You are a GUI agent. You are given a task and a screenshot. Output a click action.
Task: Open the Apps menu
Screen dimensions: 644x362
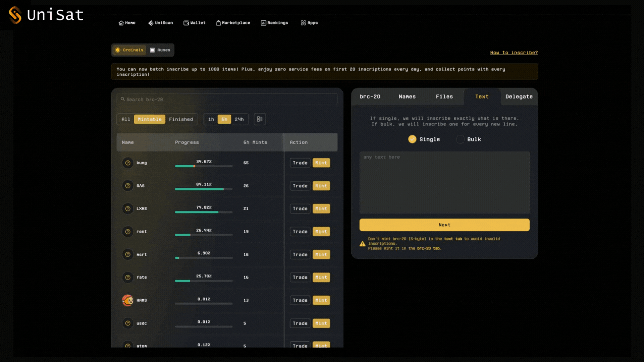click(309, 23)
